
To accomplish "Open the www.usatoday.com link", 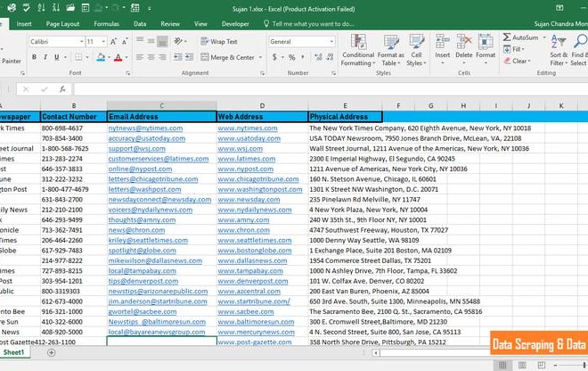I will click(x=249, y=138).
